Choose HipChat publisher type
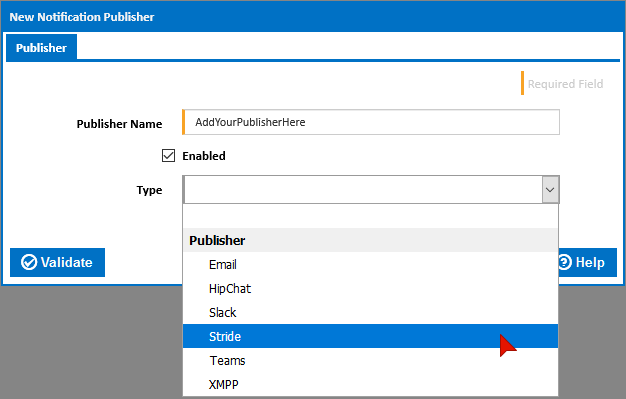 370,288
